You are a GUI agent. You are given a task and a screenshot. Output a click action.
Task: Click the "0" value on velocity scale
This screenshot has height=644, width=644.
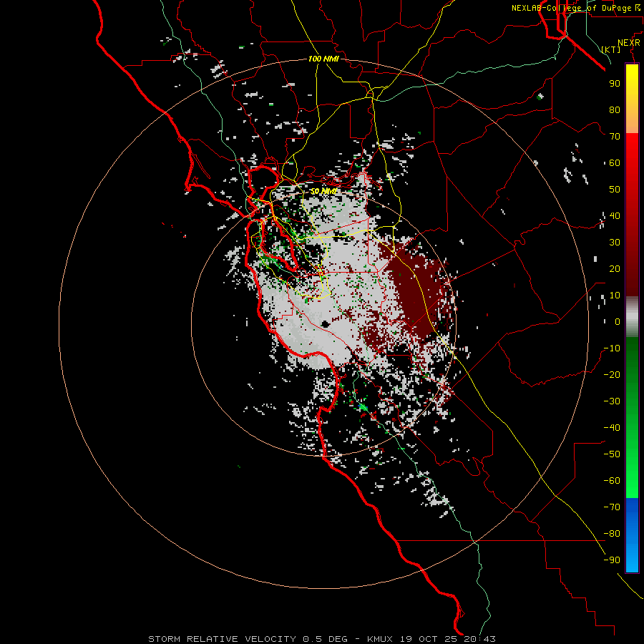618,321
